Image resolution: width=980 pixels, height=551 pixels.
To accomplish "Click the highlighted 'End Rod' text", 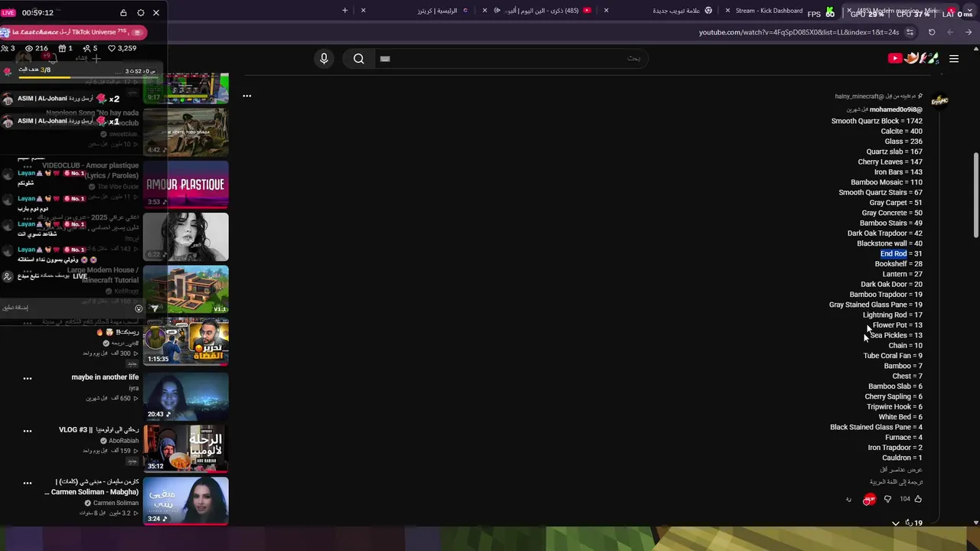I will [893, 253].
